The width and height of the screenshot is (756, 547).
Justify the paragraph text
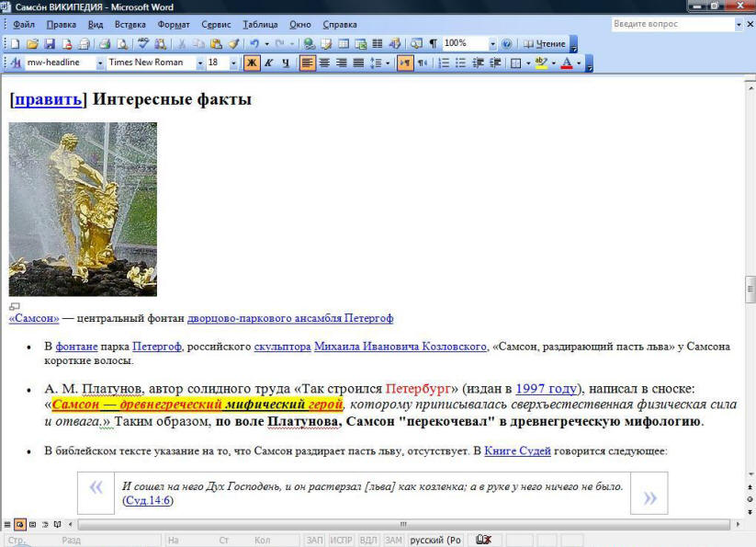pyautogui.click(x=358, y=63)
